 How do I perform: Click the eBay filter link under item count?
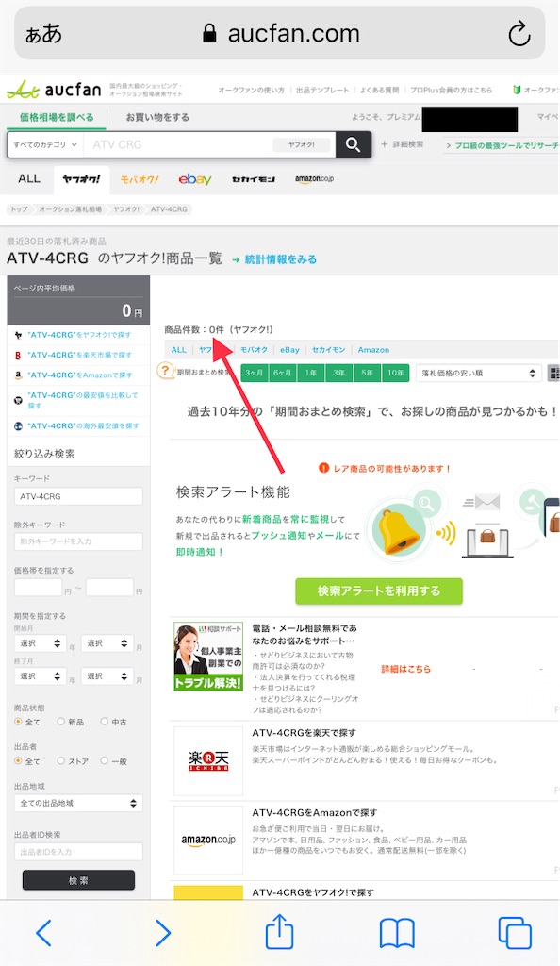point(289,349)
